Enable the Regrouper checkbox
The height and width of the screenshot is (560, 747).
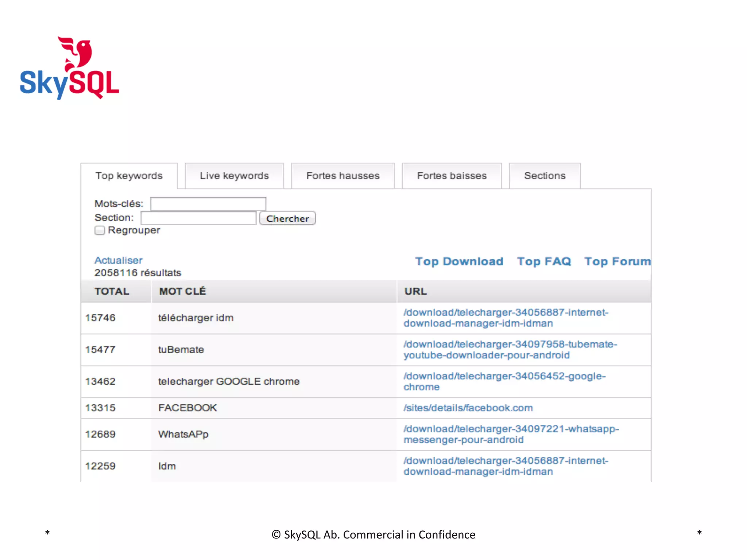point(100,230)
